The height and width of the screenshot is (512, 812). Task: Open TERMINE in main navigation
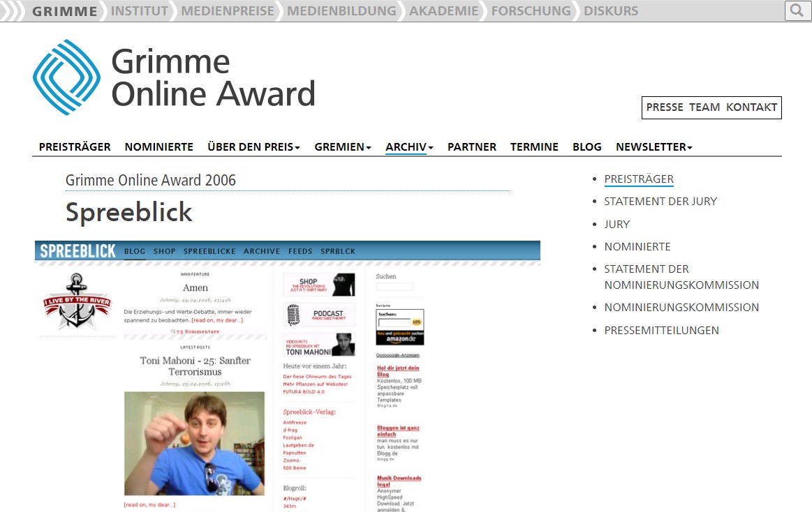point(534,147)
